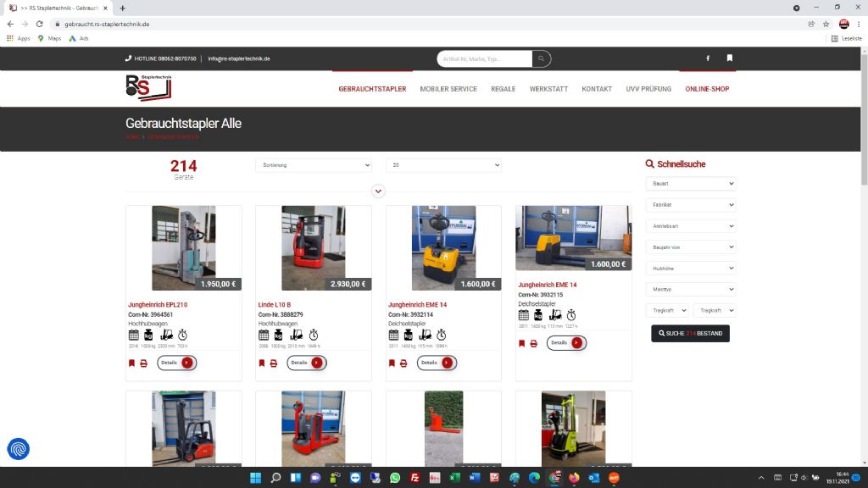
Task: Bookmark the Linde L10 B listing
Action: point(262,363)
